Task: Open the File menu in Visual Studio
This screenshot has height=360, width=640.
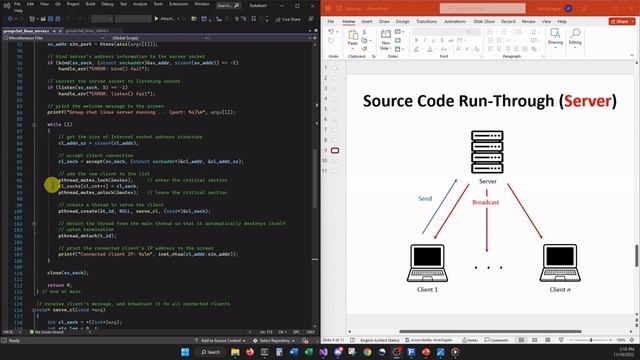Action: 17,4
